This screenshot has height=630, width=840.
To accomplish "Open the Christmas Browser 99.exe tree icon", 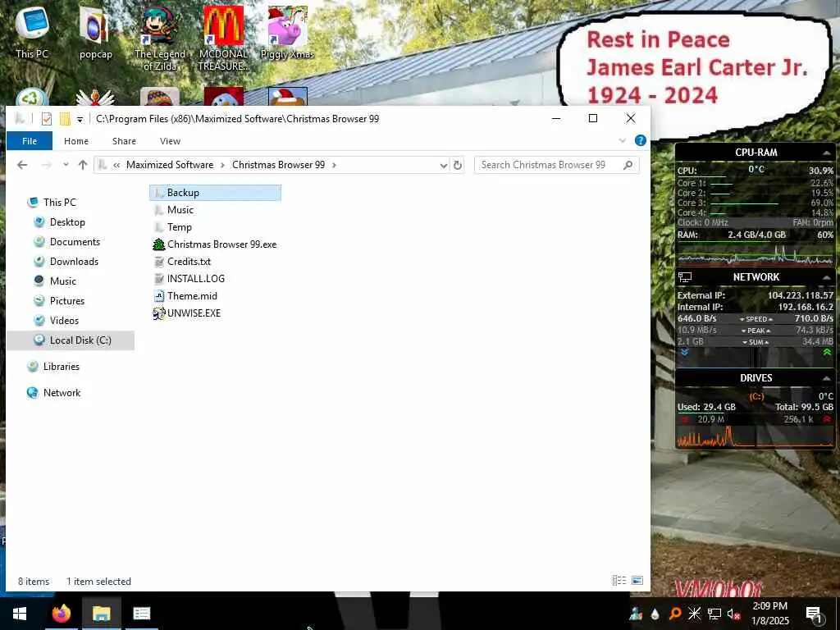I will 158,244.
